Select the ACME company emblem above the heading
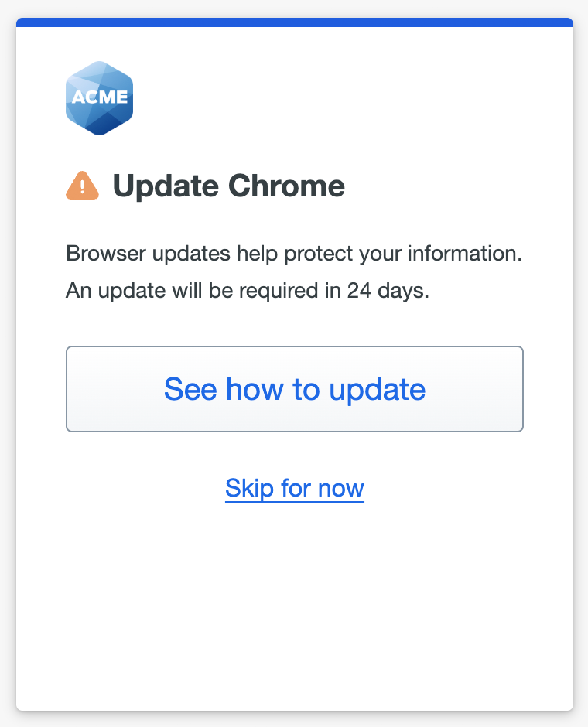The height and width of the screenshot is (727, 588). (x=99, y=97)
